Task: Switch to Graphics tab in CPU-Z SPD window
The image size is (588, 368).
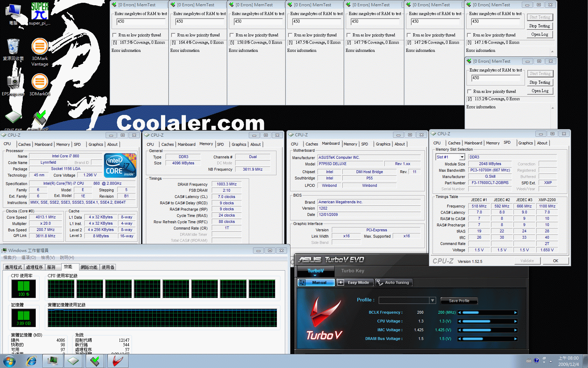Action: pyautogui.click(x=525, y=143)
